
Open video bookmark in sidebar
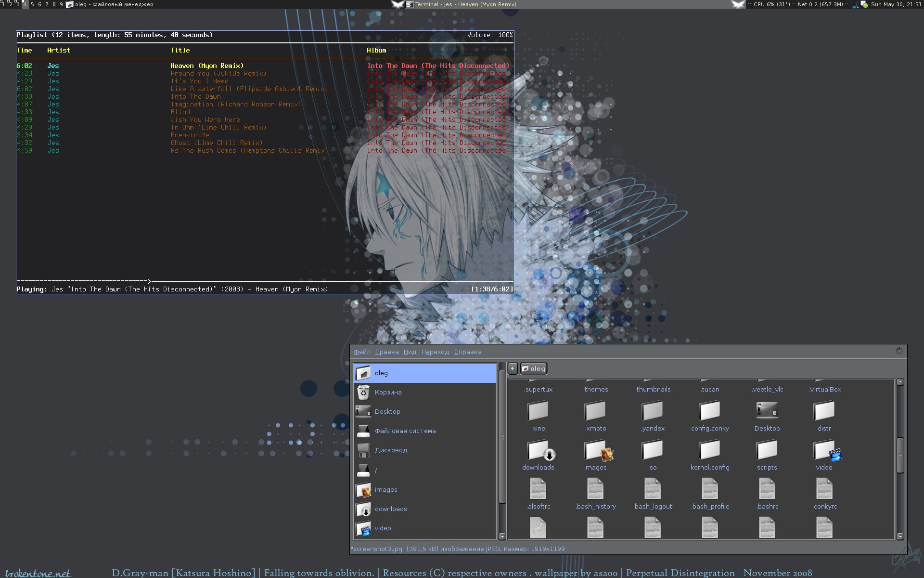click(425, 528)
